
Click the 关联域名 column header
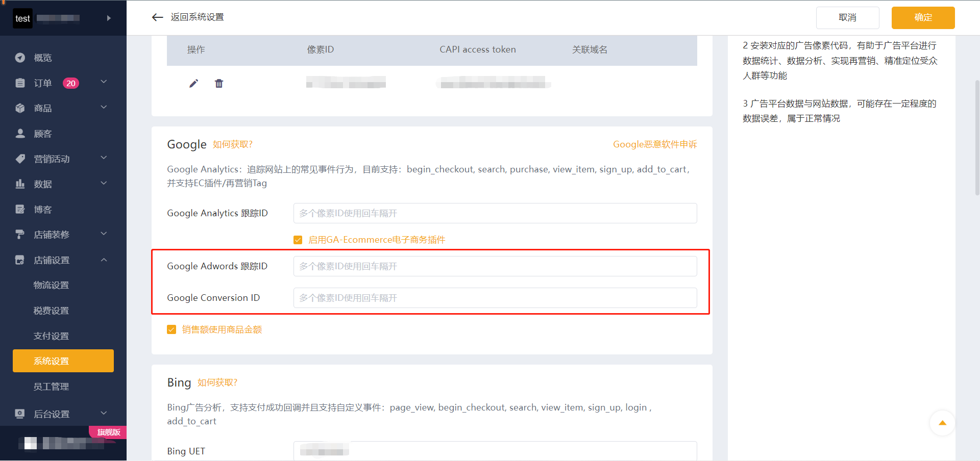[590, 49]
